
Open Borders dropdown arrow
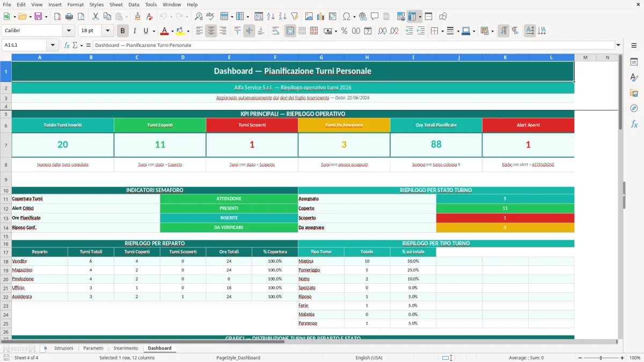[x=442, y=31]
